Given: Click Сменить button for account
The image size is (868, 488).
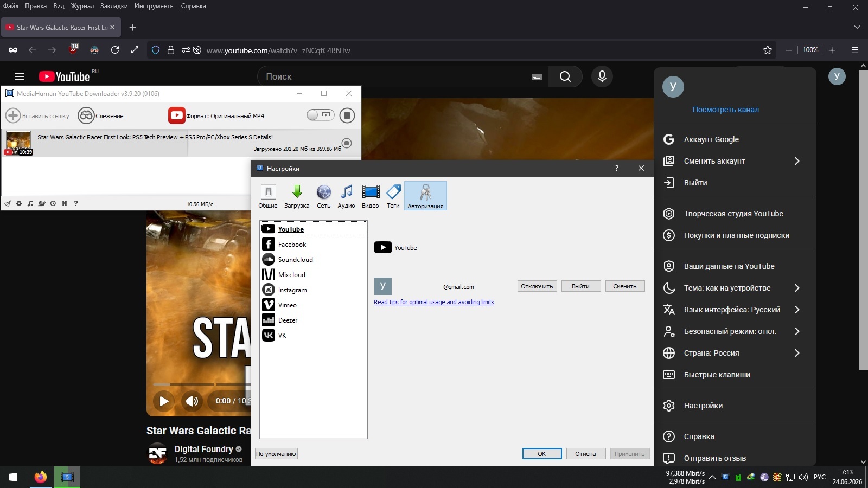Looking at the screenshot, I should click(x=625, y=286).
